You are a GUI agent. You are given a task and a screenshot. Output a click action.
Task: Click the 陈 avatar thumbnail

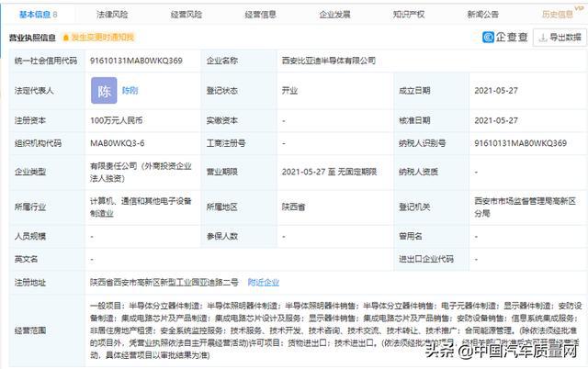pos(104,91)
